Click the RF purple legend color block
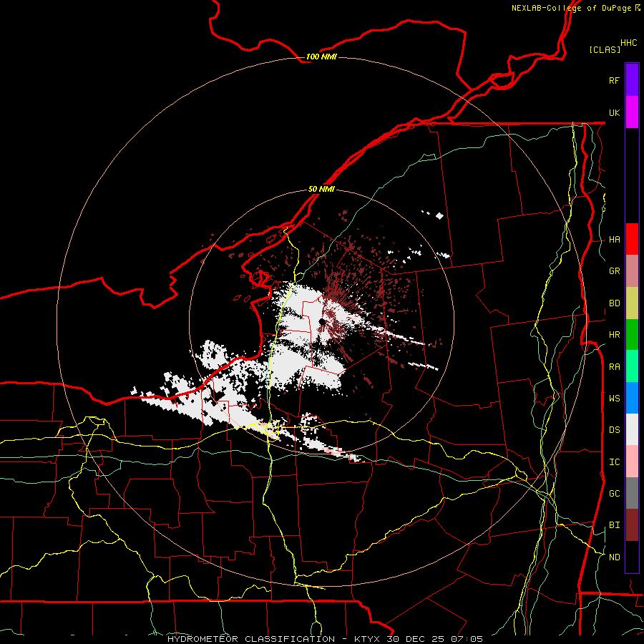This screenshot has height=644, width=644. (x=632, y=80)
